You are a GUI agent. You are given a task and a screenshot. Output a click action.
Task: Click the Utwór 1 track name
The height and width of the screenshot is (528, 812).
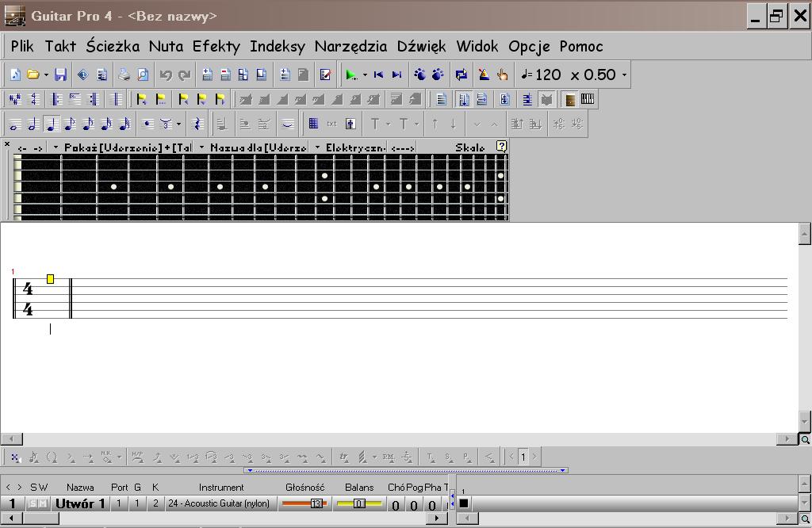(80, 503)
